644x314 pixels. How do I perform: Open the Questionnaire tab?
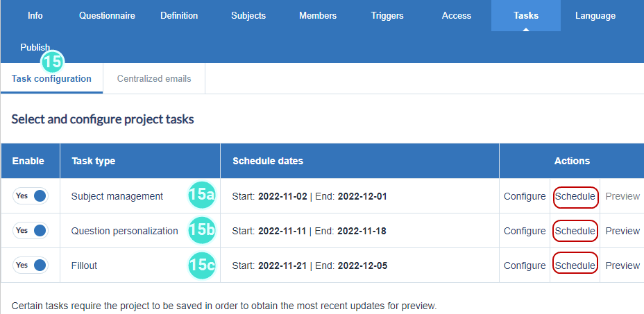[107, 16]
